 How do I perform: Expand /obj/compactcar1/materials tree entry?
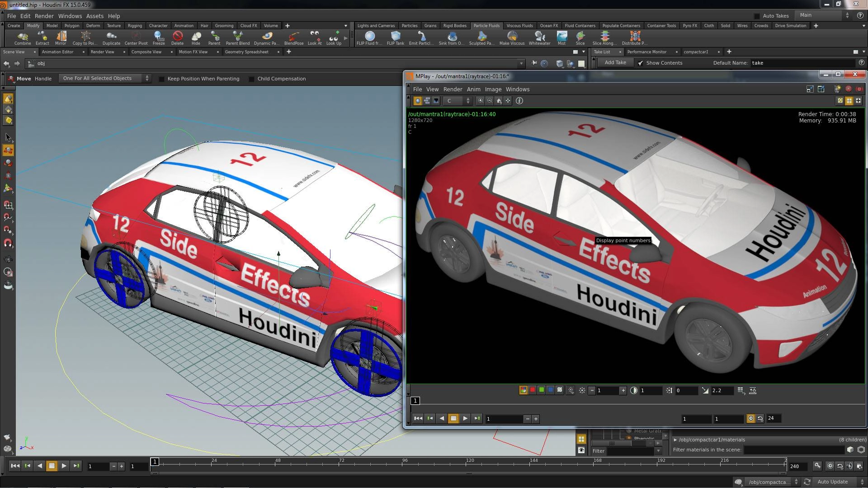pos(675,440)
